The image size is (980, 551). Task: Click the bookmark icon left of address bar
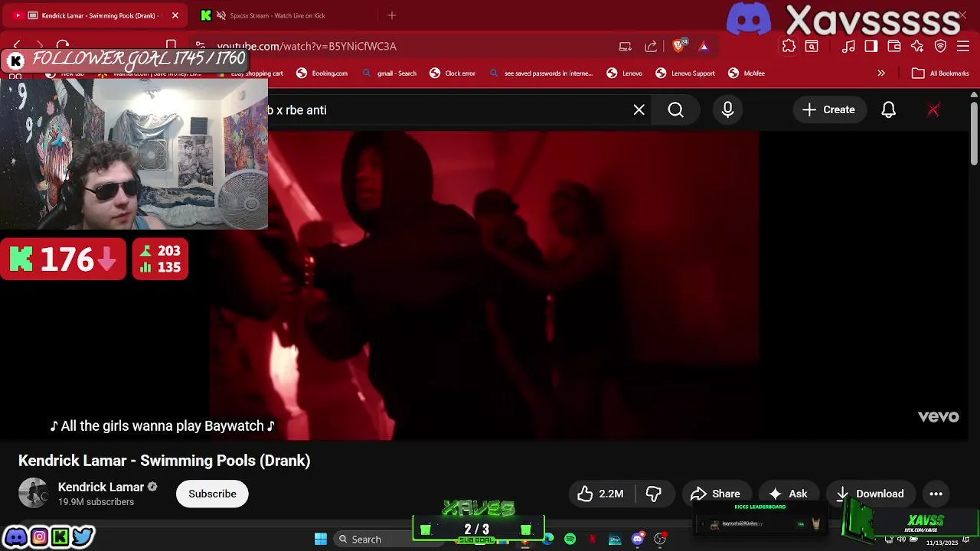tap(171, 46)
